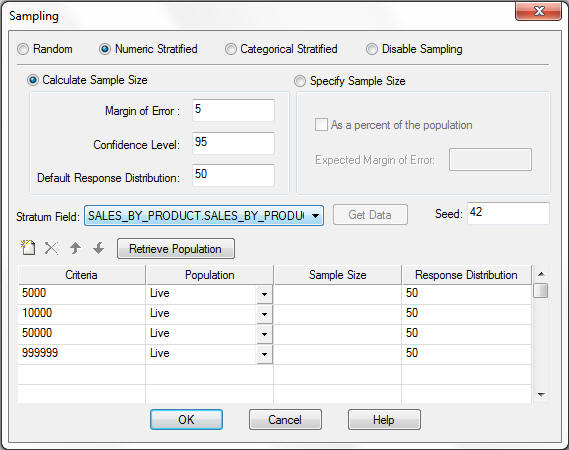Close the Sampling dialog window
This screenshot has height=450, width=569.
coord(539,12)
